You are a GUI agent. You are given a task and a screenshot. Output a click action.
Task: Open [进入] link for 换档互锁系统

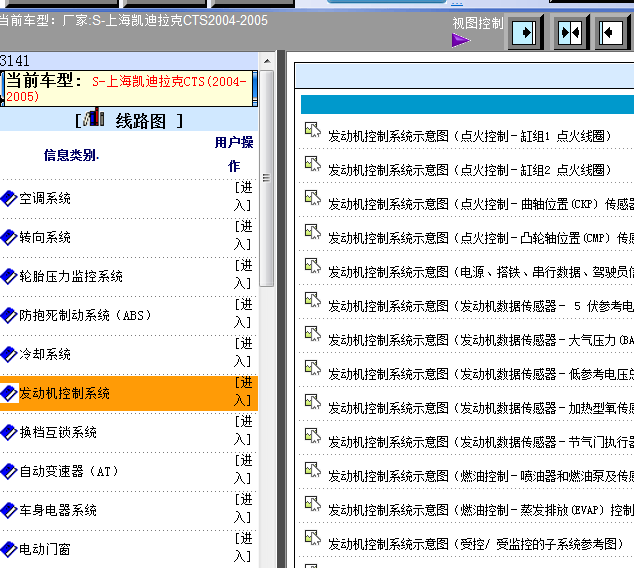[243, 431]
